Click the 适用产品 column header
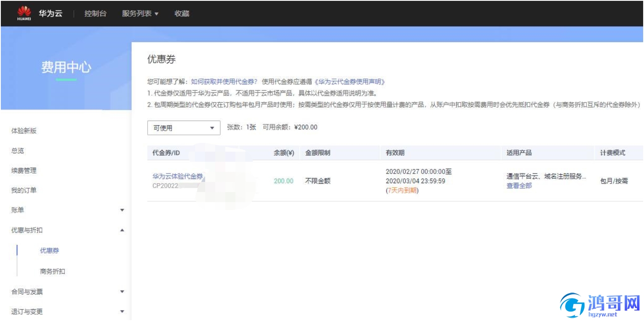644x321 pixels. point(519,153)
